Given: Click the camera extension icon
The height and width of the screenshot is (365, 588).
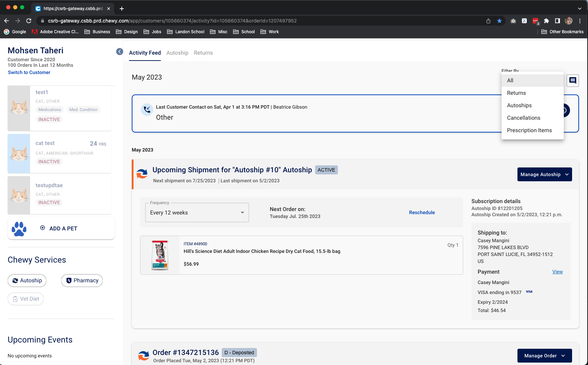Looking at the screenshot, I should 513,21.
